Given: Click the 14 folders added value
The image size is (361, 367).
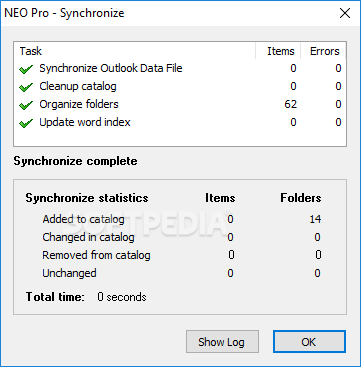Looking at the screenshot, I should tap(315, 219).
